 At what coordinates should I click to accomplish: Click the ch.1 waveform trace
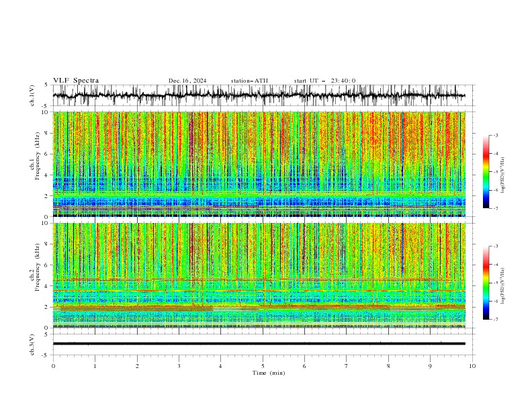[x=259, y=95]
